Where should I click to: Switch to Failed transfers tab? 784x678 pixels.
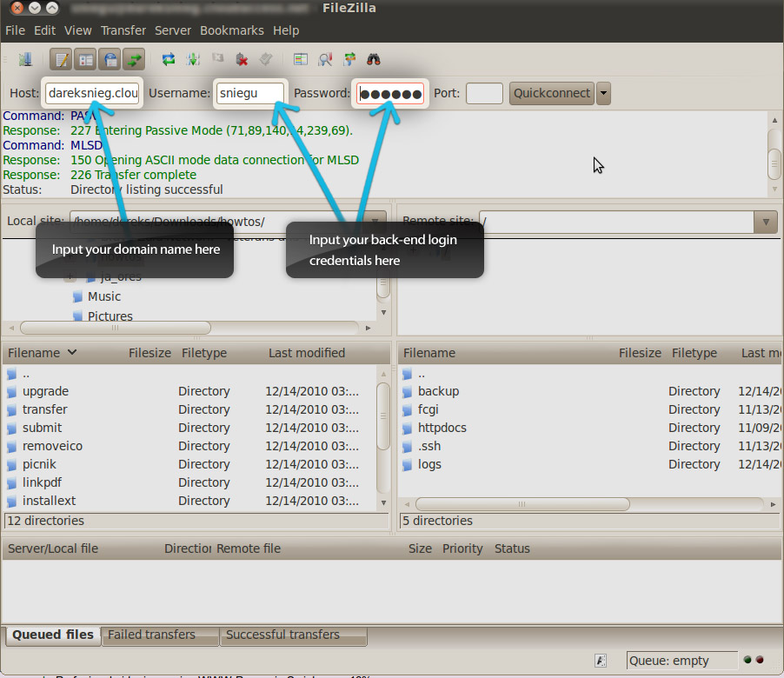pos(151,635)
